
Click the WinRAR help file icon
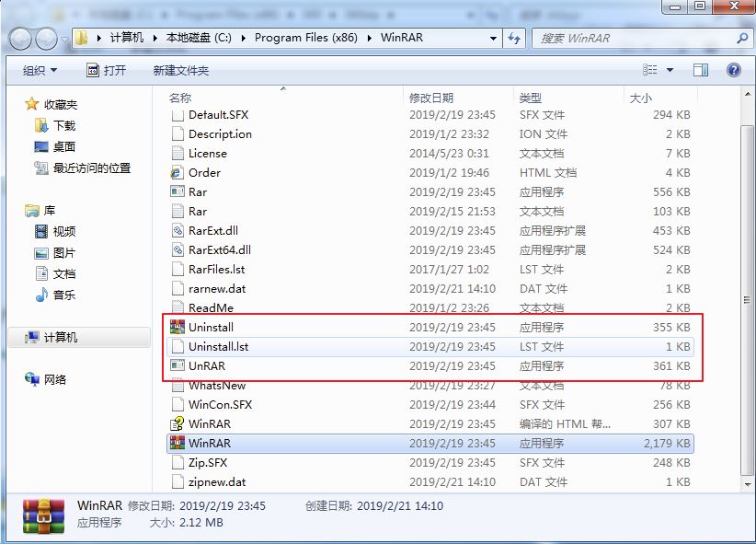[177, 423]
